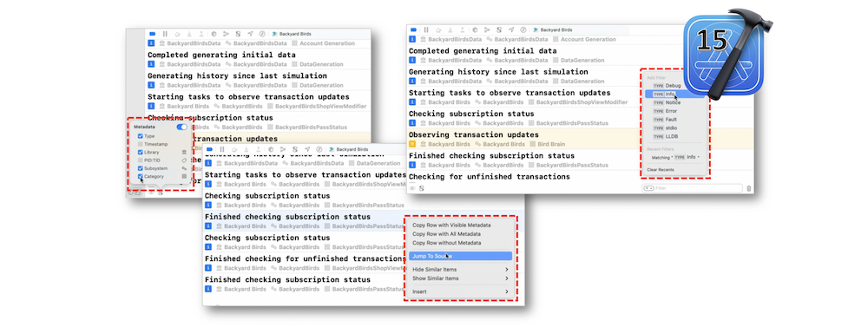This screenshot has height=327, width=868.
Task: Click Debug View Hierarchy icon in Metadata window toolbar
Action: (214, 34)
